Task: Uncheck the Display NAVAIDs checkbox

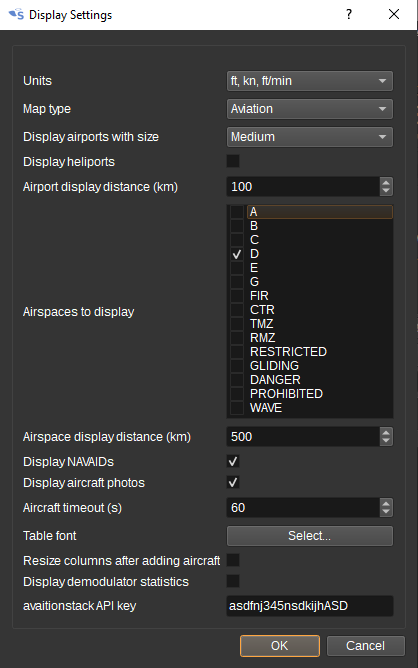Action: pyautogui.click(x=233, y=461)
